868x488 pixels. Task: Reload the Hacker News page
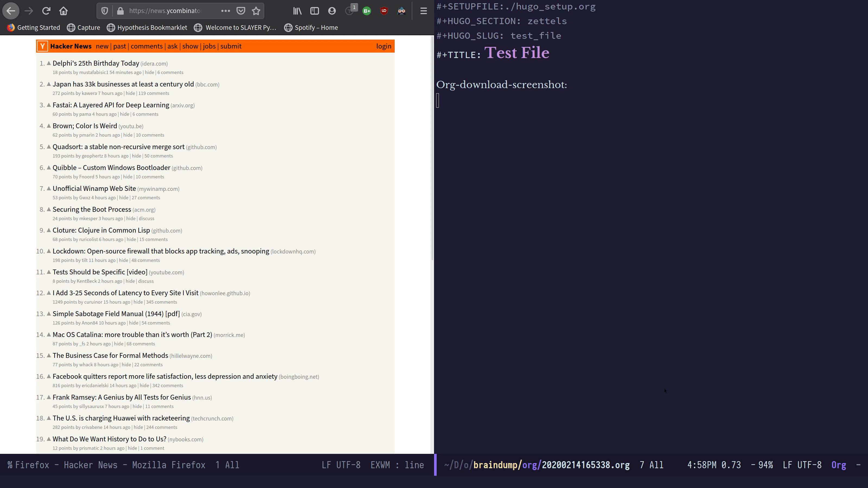click(46, 11)
